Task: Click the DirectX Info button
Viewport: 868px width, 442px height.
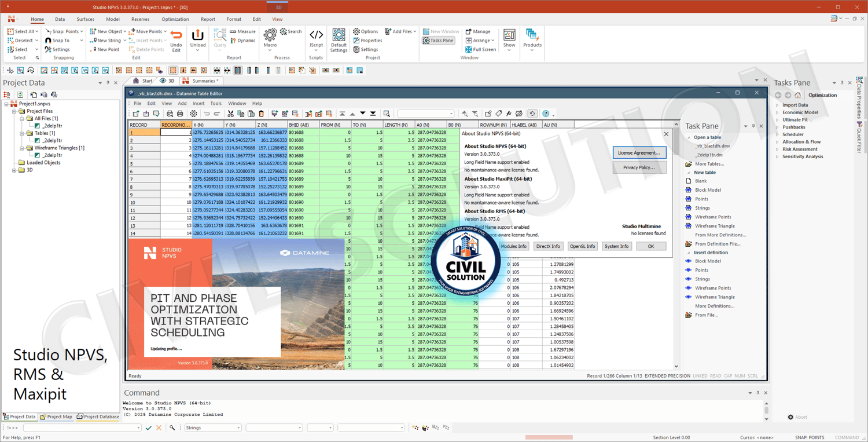Action: coord(548,246)
